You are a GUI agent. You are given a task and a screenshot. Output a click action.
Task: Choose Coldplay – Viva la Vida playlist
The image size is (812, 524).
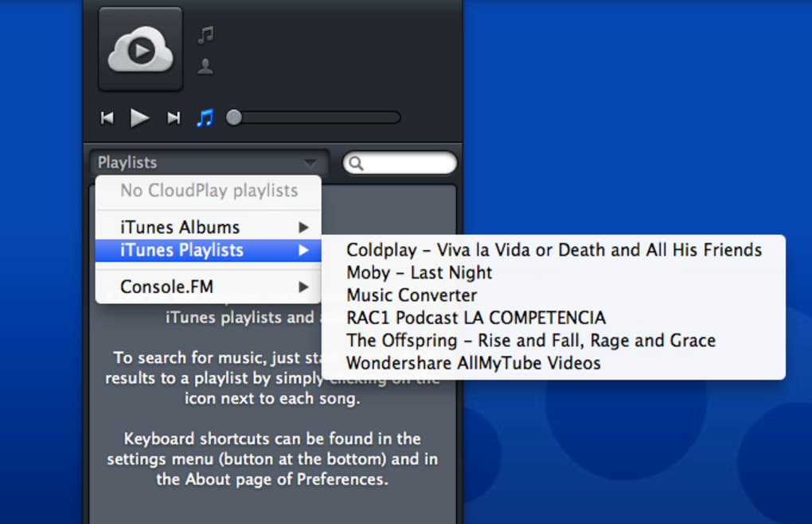tap(553, 250)
